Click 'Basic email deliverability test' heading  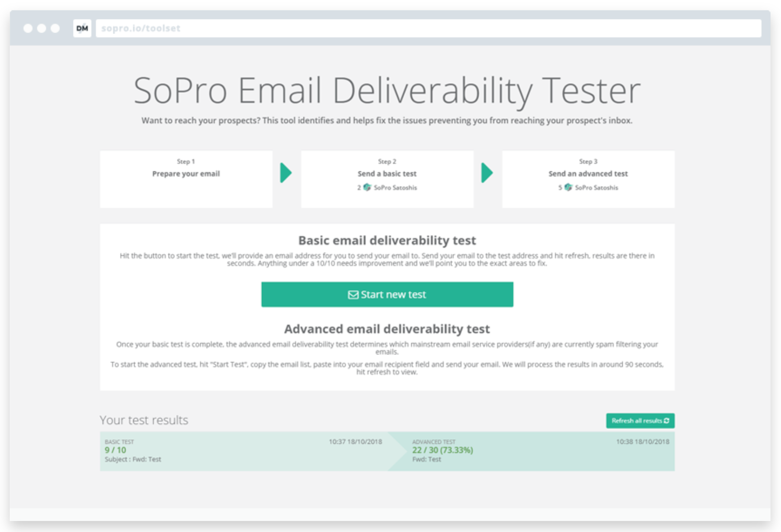pos(387,241)
